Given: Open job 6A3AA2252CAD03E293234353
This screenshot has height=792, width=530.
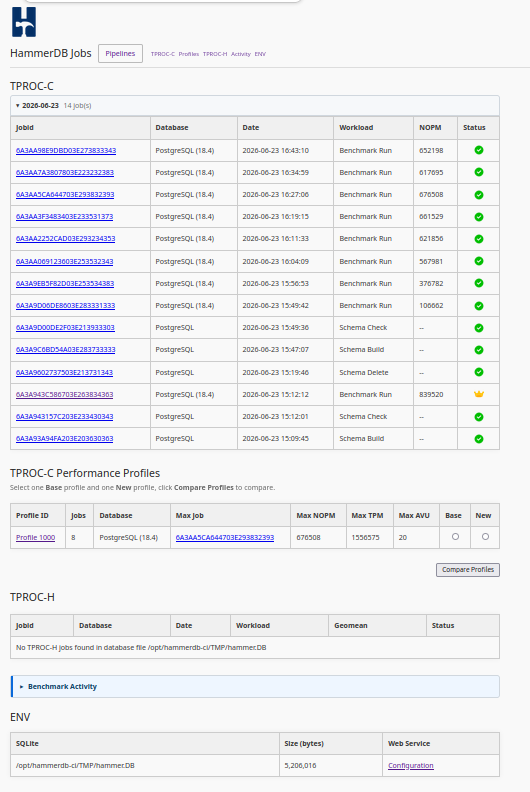Looking at the screenshot, I should (65, 238).
